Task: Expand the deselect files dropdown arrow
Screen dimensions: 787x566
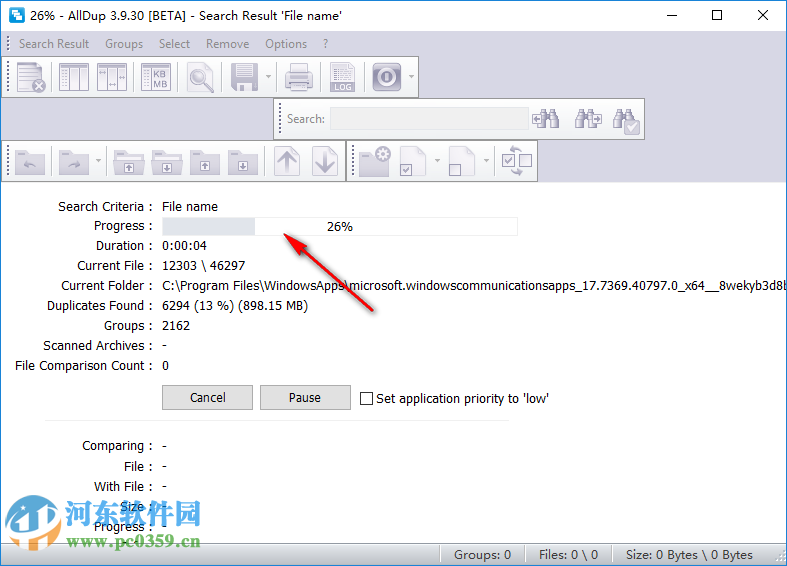Action: pos(486,161)
